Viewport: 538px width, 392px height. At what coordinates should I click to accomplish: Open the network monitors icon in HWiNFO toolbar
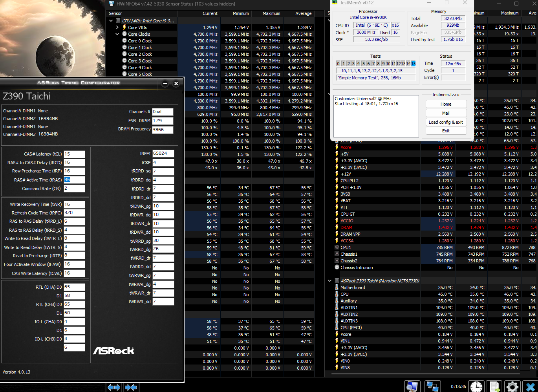coord(432,387)
